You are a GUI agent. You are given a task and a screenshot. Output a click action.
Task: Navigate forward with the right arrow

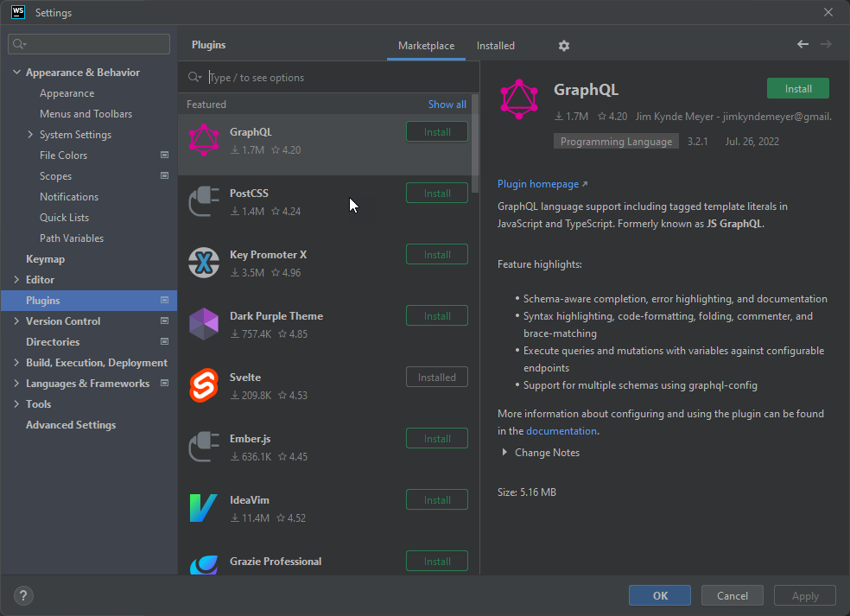point(826,44)
